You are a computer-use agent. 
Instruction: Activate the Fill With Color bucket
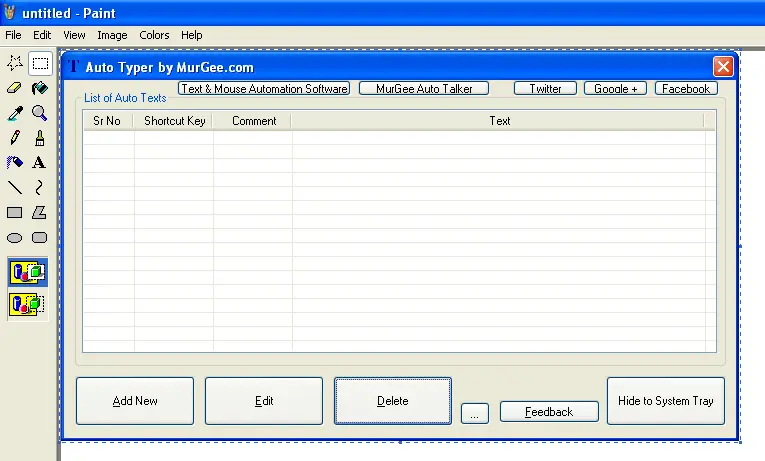coord(40,88)
